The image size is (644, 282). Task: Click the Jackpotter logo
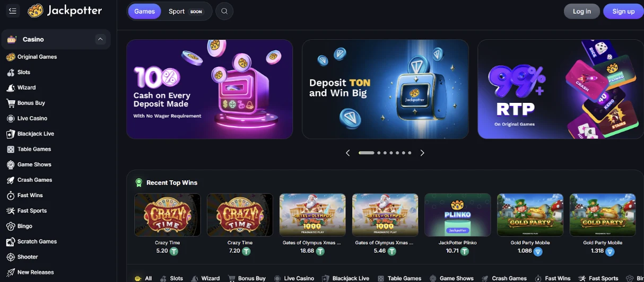(x=65, y=11)
